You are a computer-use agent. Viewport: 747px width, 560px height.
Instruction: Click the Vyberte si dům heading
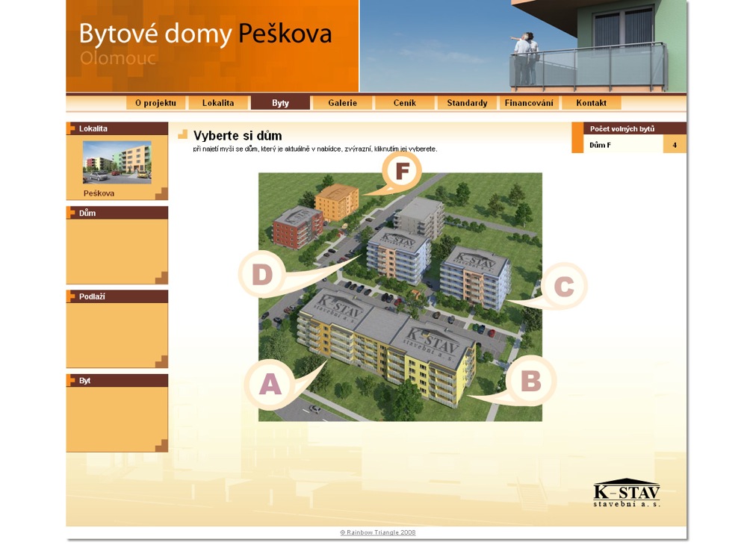[238, 136]
